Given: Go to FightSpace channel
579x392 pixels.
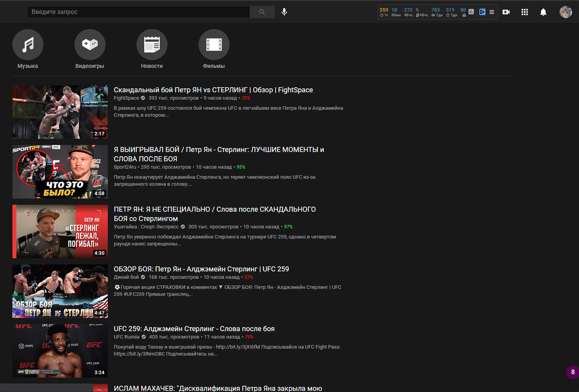Looking at the screenshot, I should click(x=126, y=98).
